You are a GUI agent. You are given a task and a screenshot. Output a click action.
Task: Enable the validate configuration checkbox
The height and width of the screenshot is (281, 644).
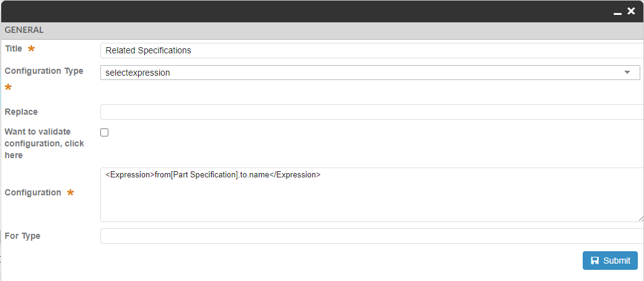tap(104, 132)
